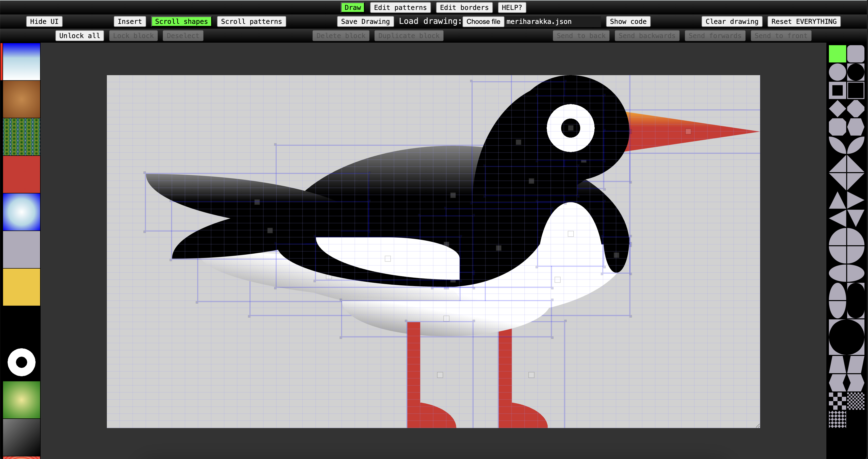The height and width of the screenshot is (459, 868).
Task: Select the rounded square shape
Action: coord(856,54)
